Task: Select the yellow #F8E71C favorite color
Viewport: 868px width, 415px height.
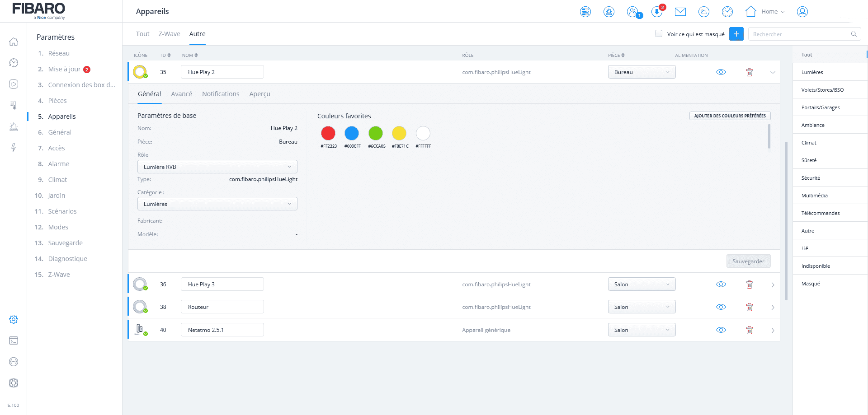Action: [x=399, y=133]
